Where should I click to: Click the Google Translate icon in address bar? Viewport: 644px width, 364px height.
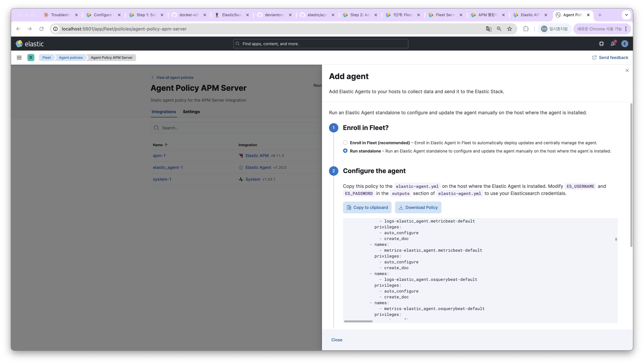coord(489,29)
